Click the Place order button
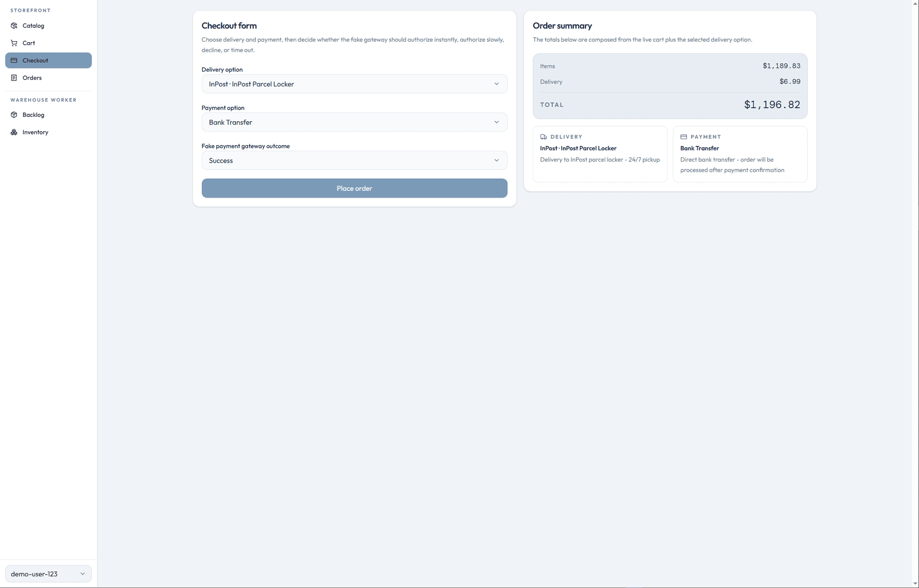This screenshot has height=588, width=919. [x=354, y=188]
